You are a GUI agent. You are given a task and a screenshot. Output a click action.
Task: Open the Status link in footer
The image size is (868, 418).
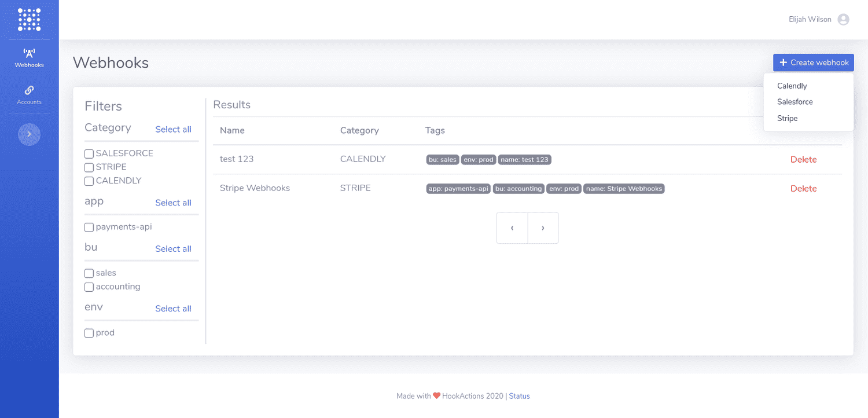(519, 396)
